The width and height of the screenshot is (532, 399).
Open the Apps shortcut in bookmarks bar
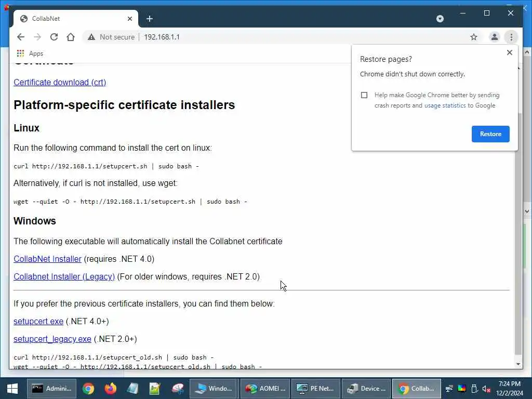tap(30, 54)
